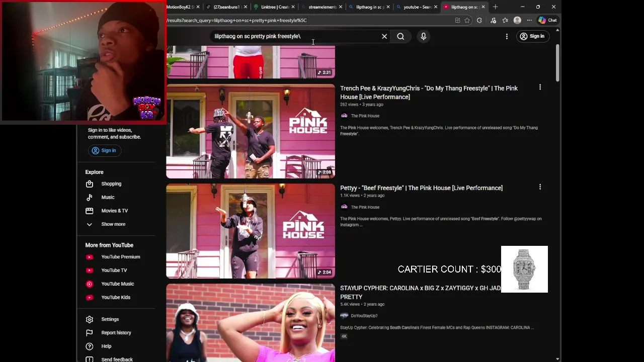Switch to the streamelements browser tab
This screenshot has width=644, height=362.
pyautogui.click(x=322, y=7)
